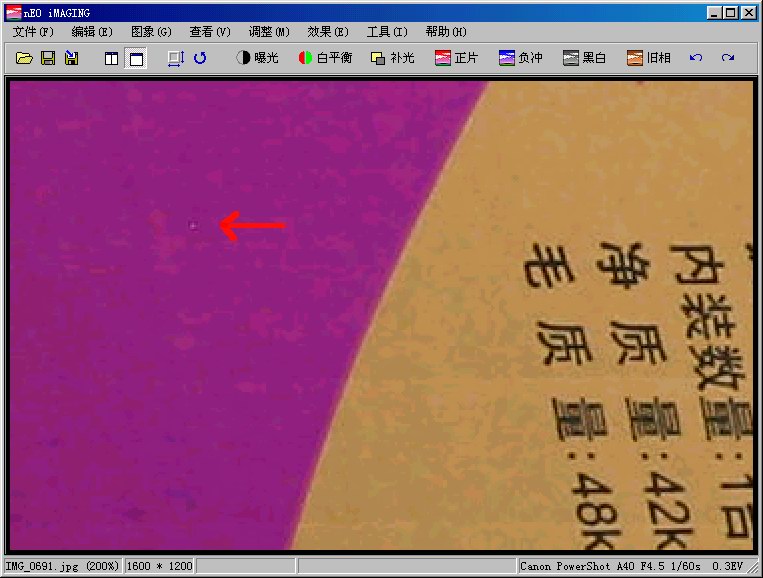Open the 白平衡 white balance tool
The image size is (763, 578).
click(x=325, y=59)
